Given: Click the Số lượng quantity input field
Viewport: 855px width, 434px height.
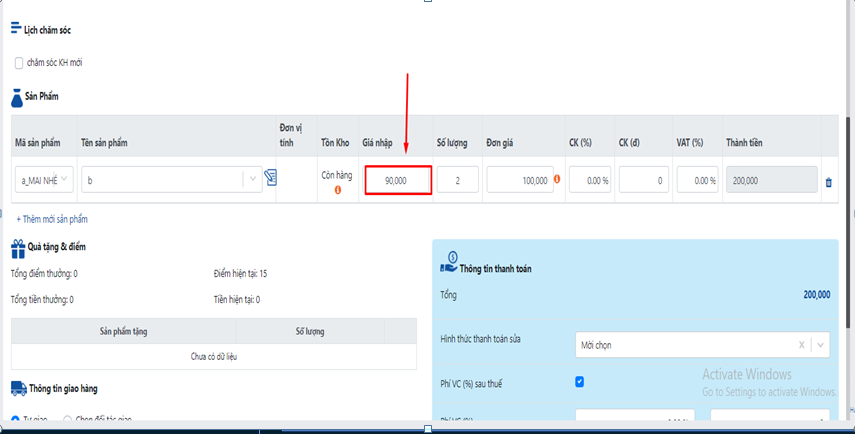Looking at the screenshot, I should (458, 180).
